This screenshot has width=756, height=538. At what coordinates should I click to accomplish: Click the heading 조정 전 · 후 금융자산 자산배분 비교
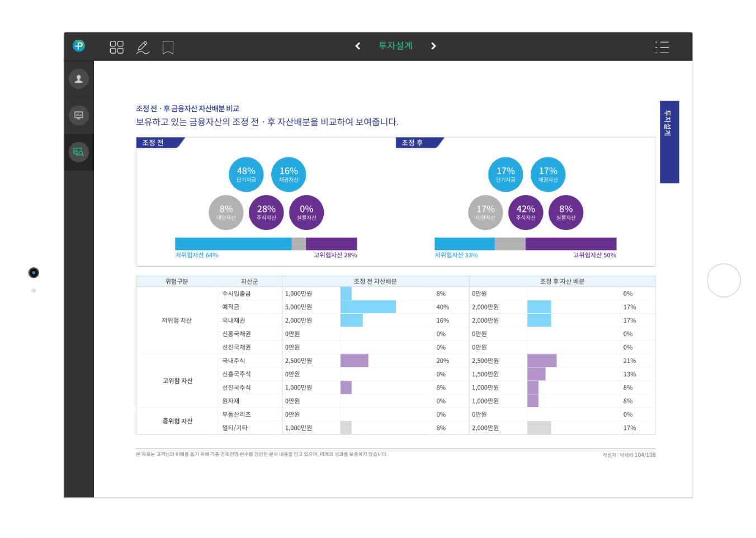point(187,108)
